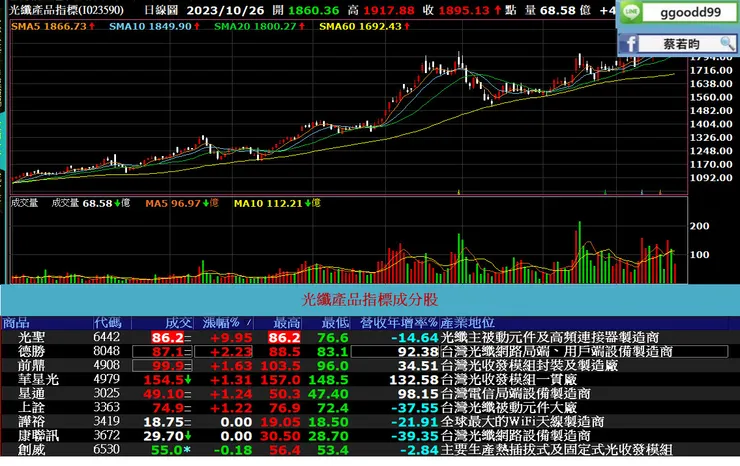Select the 康聯訊 stock row name
Screen dimensions: 740x466
(x=38, y=435)
